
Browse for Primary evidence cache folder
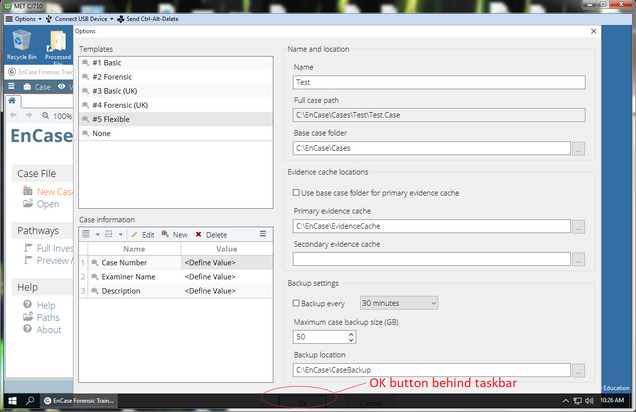[578, 227]
